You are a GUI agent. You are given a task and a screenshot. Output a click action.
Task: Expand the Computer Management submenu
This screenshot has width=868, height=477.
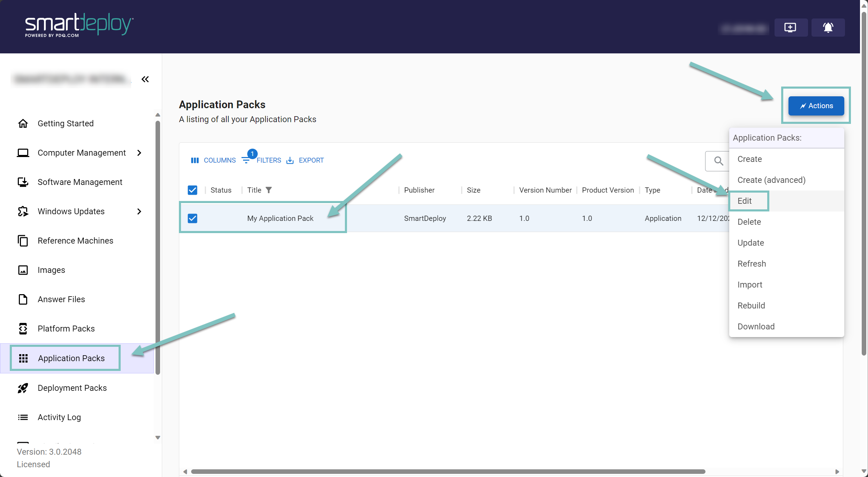[x=139, y=153]
